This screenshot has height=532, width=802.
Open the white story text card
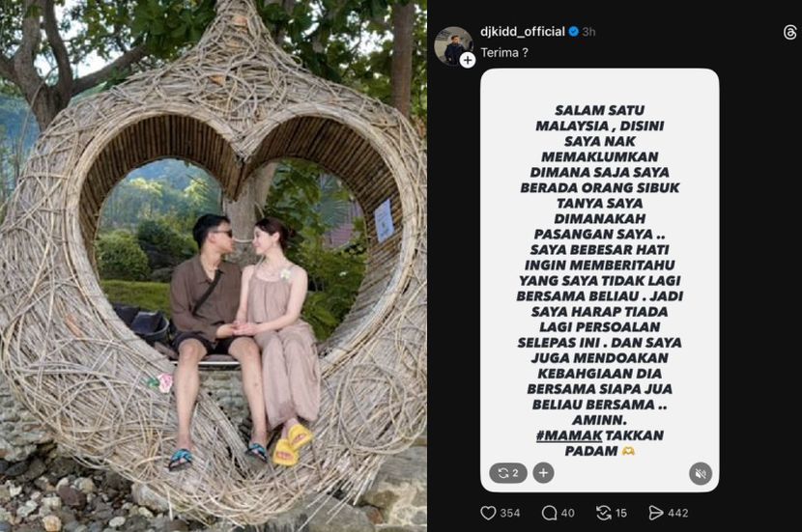(x=599, y=280)
